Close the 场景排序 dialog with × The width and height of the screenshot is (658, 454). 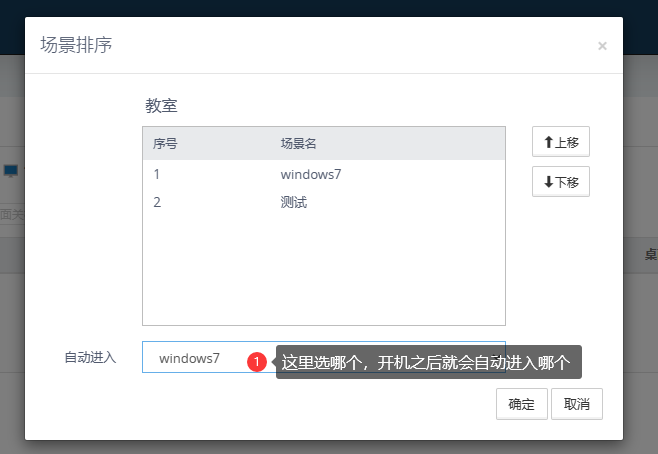pyautogui.click(x=602, y=46)
